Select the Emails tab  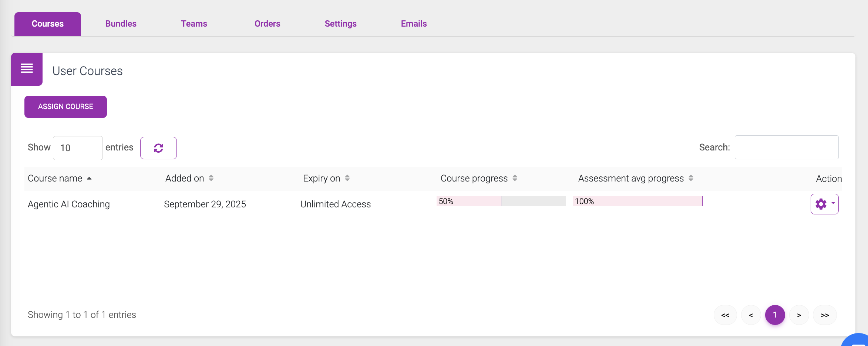click(414, 24)
